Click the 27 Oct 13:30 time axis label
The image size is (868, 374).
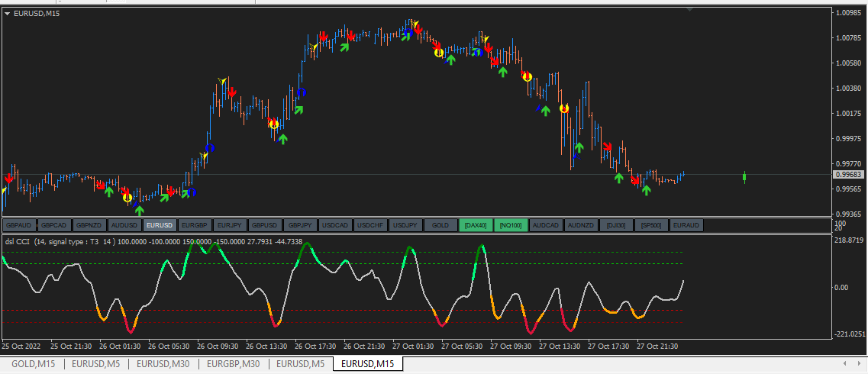(559, 347)
